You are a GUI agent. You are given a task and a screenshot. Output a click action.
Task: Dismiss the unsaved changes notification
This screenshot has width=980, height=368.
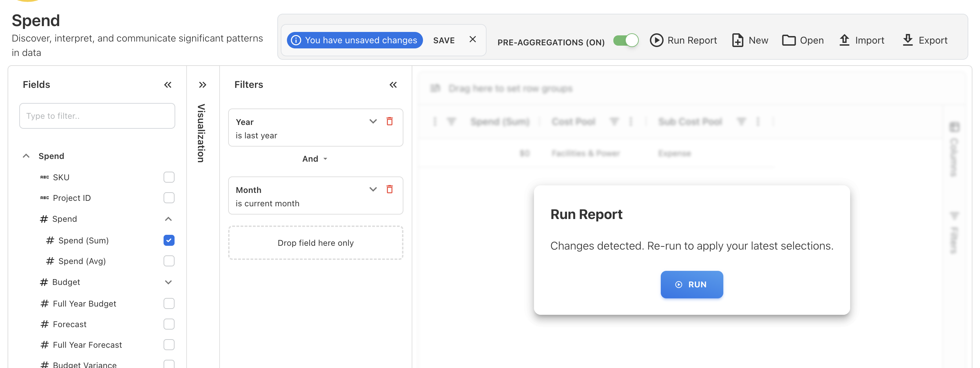472,39
